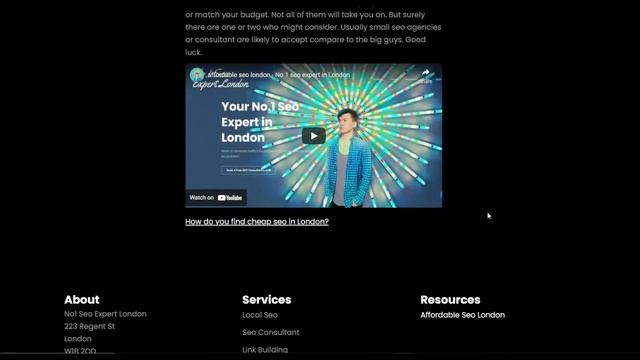Play the embedded YouTube video
This screenshot has width=640, height=360.
pos(313,136)
